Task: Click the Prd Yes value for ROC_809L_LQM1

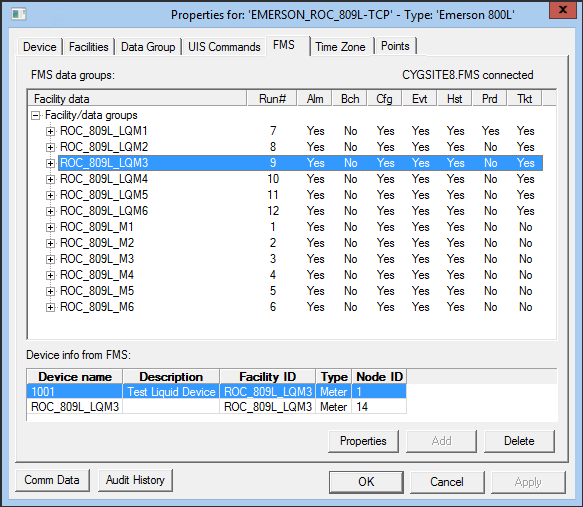Action: coord(490,131)
